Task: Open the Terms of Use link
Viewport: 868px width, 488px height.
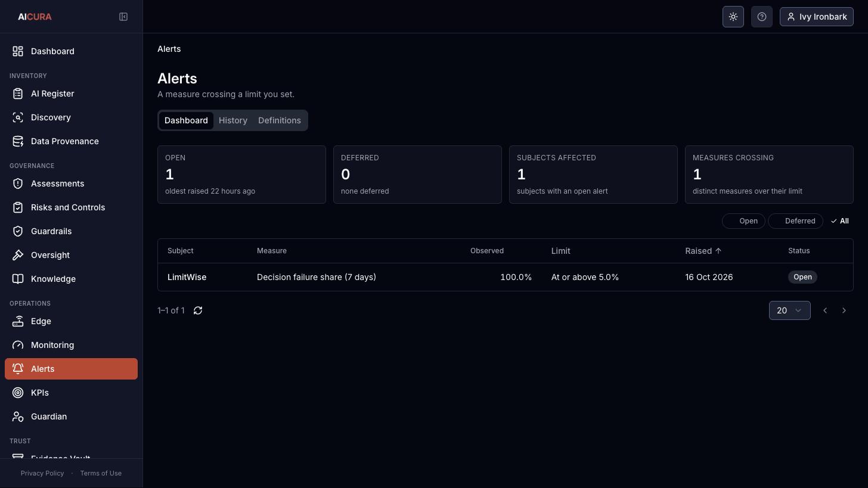Action: (x=101, y=473)
